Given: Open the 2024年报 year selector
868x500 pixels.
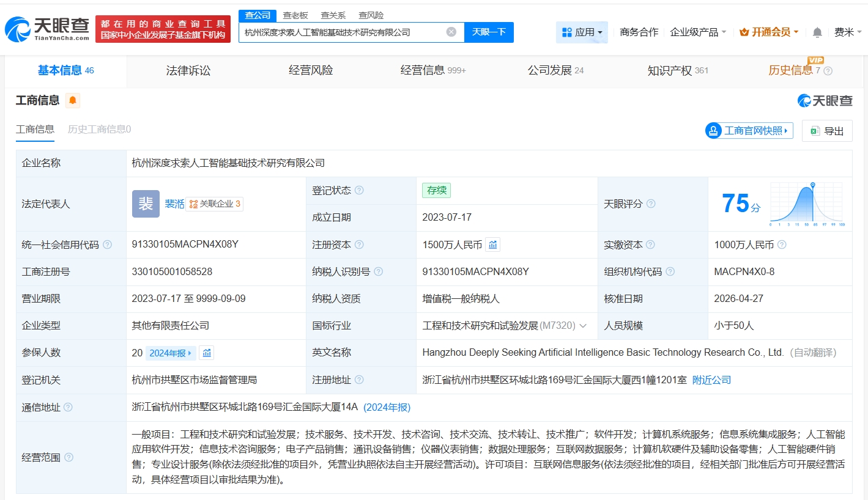Looking at the screenshot, I should coord(171,353).
